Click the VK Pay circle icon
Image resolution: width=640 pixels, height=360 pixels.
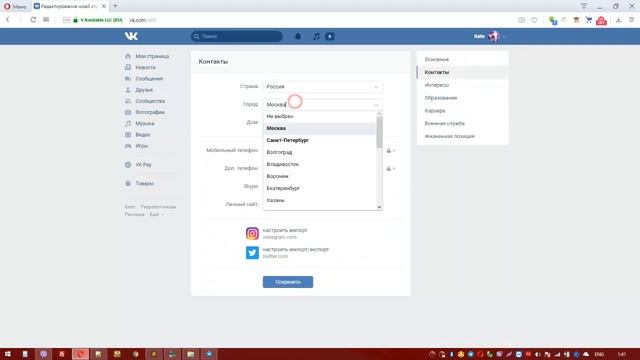tap(128, 165)
